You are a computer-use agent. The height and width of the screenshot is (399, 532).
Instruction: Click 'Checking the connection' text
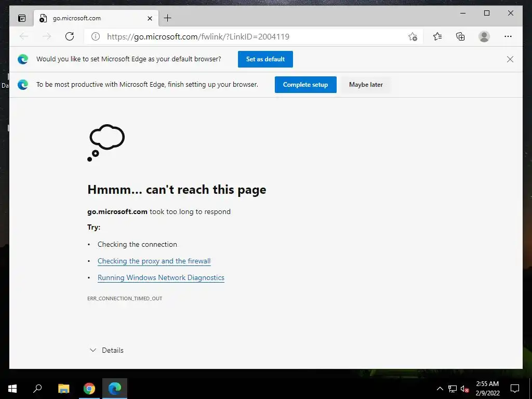pos(137,244)
